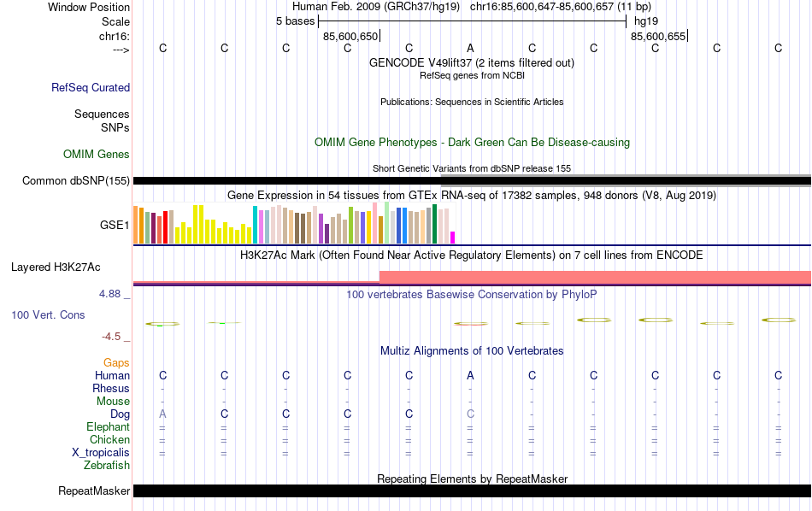Screen dimensions: 812x511
Task: Select the Elephant species label
Action: (108, 426)
